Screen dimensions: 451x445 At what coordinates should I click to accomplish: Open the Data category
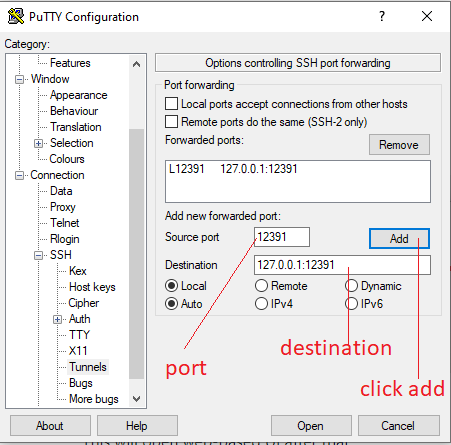coord(61,191)
